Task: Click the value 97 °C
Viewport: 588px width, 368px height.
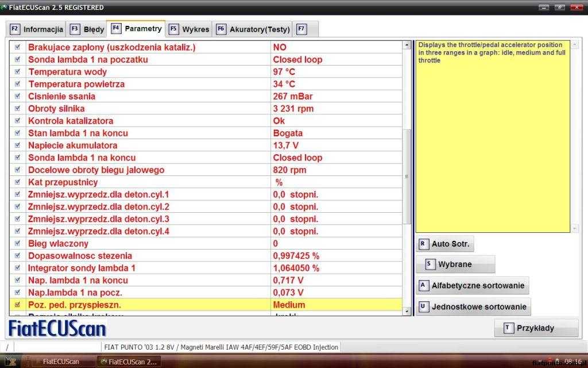Action: pos(284,72)
